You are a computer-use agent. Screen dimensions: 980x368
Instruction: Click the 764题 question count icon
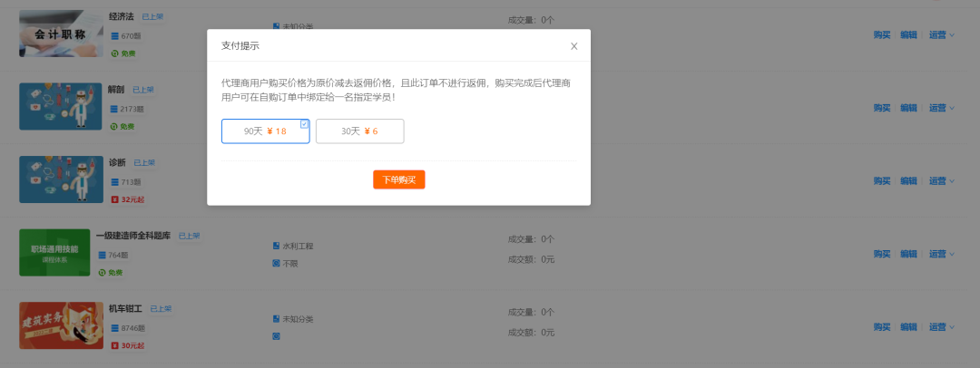(103, 255)
